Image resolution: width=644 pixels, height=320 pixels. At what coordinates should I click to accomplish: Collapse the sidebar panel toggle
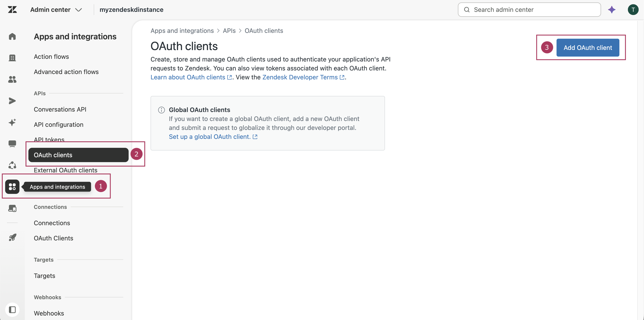12,309
